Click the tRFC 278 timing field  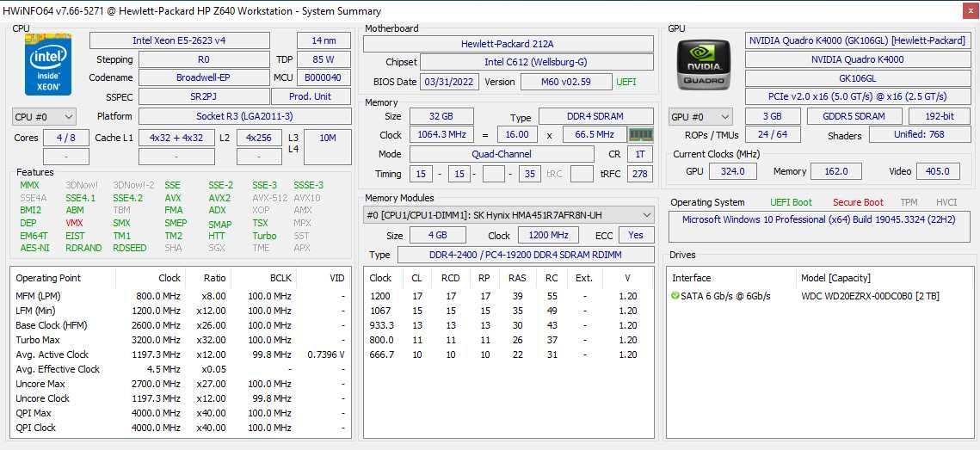(640, 174)
